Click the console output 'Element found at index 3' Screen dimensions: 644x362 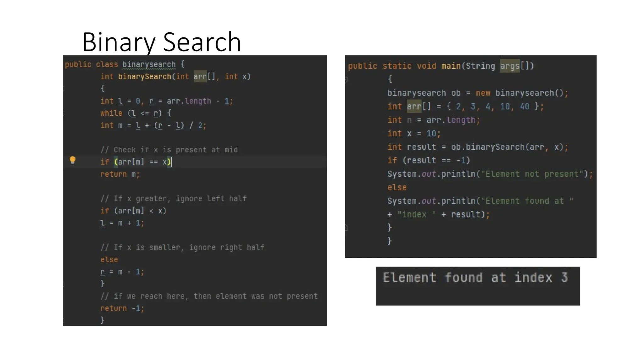coord(475,278)
